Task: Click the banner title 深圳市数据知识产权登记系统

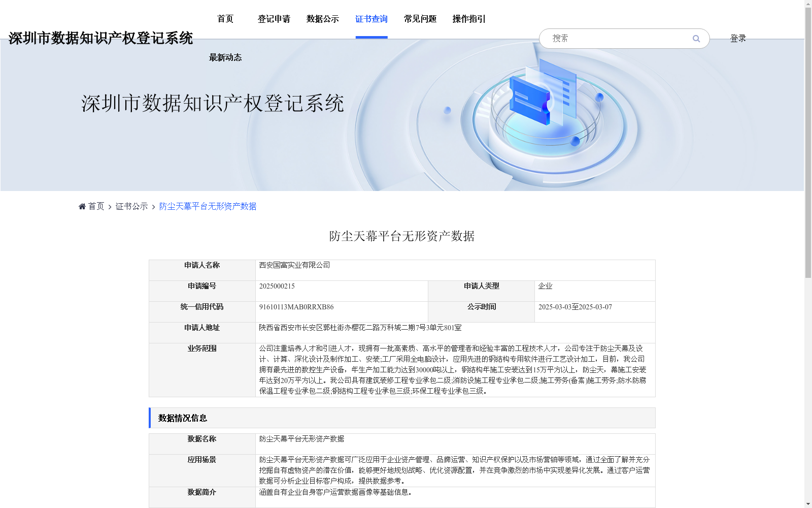Action: coord(213,103)
